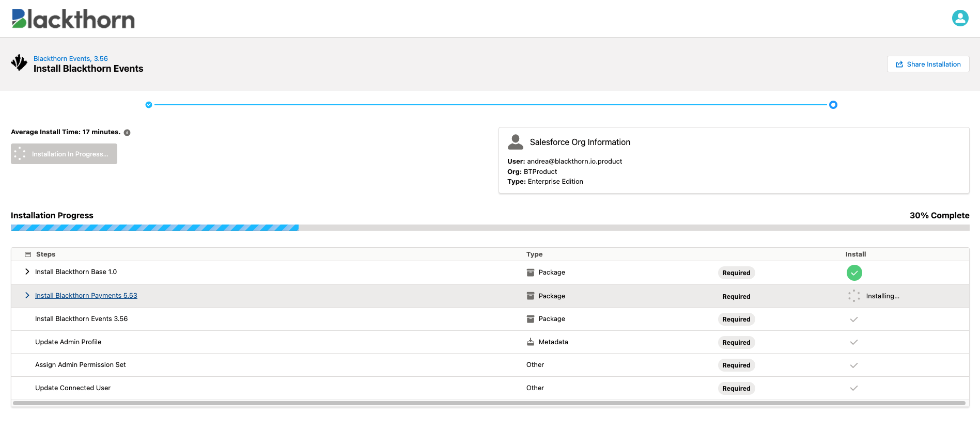Click the Other type in Update Connected User row
The width and height of the screenshot is (980, 432).
click(x=535, y=388)
